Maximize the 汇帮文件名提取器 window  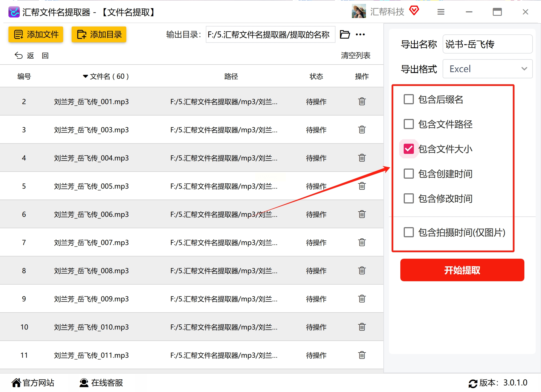497,12
